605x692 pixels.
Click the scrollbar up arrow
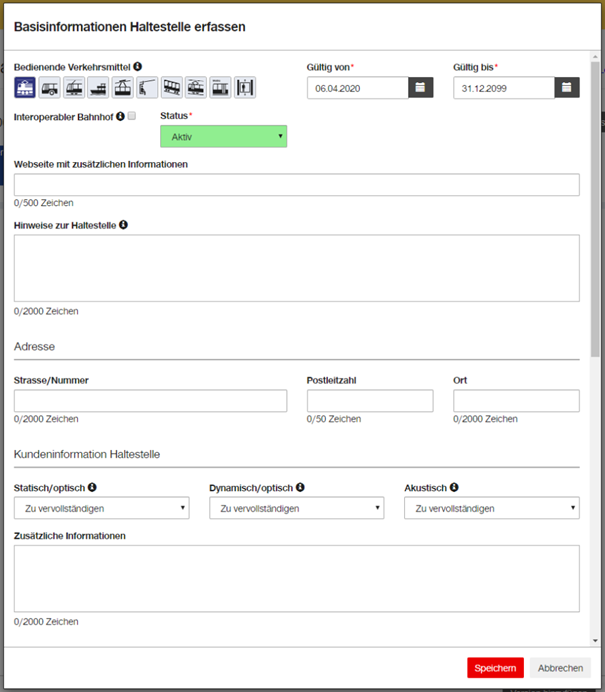pyautogui.click(x=595, y=56)
